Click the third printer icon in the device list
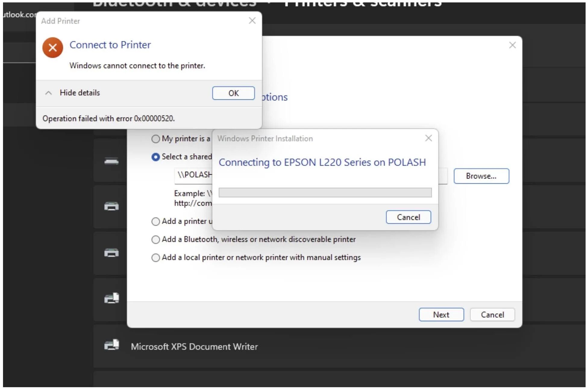 coord(111,252)
